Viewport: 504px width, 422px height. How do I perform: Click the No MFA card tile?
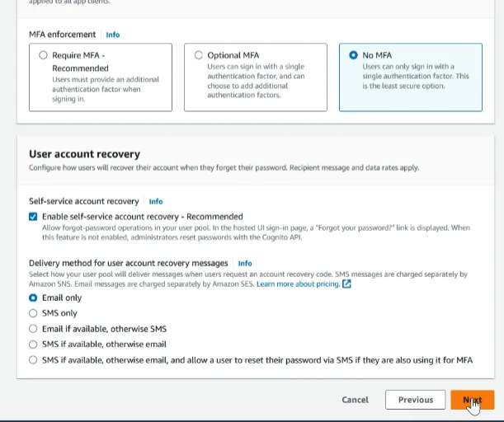pos(411,77)
